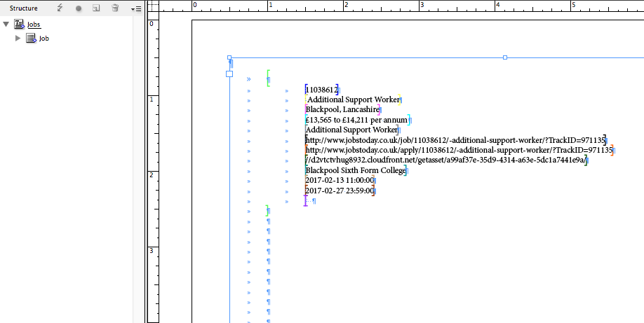This screenshot has height=323, width=644.
Task: Click the Delete trash icon in Structure panel
Action: [116, 8]
